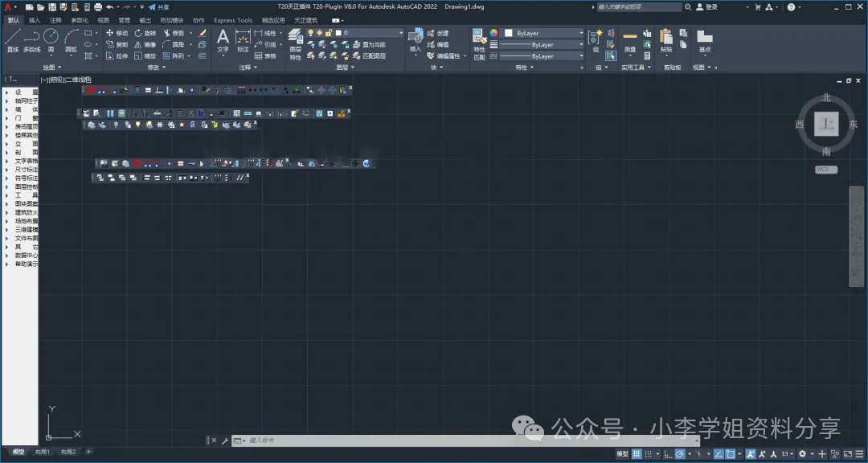Toggle object snap tracking in status bar
Screen dimensions: 868x463
pyautogui.click(x=719, y=454)
